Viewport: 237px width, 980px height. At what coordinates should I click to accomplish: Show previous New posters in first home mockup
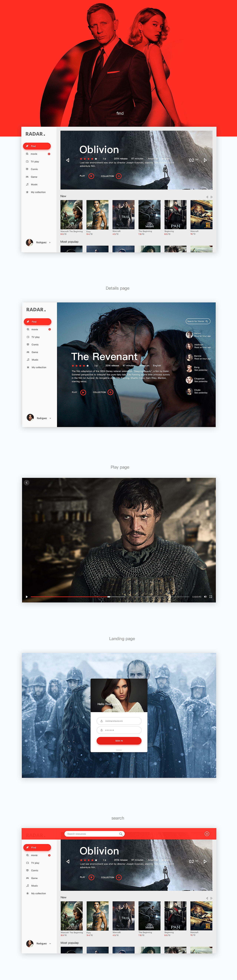coord(207,197)
